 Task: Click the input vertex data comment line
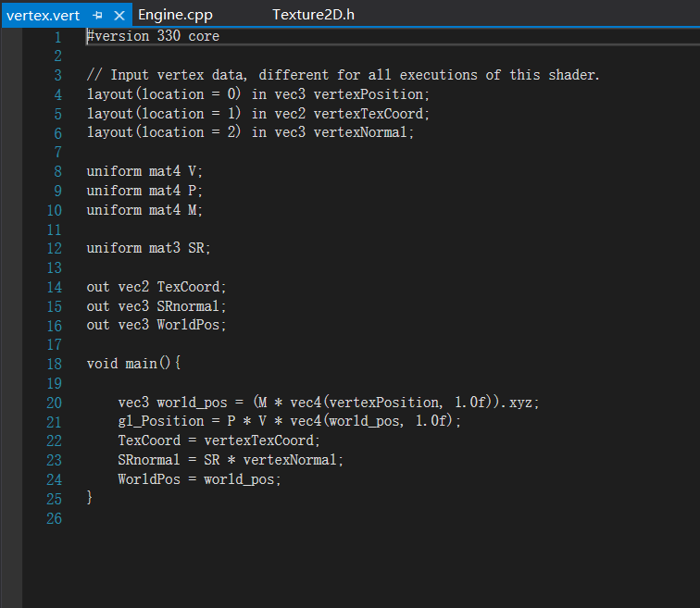coord(343,75)
